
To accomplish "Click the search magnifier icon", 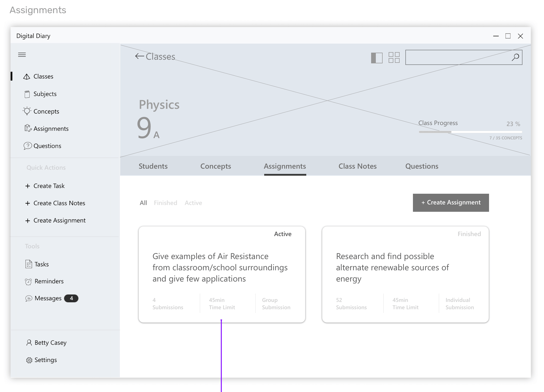I will click(x=515, y=57).
